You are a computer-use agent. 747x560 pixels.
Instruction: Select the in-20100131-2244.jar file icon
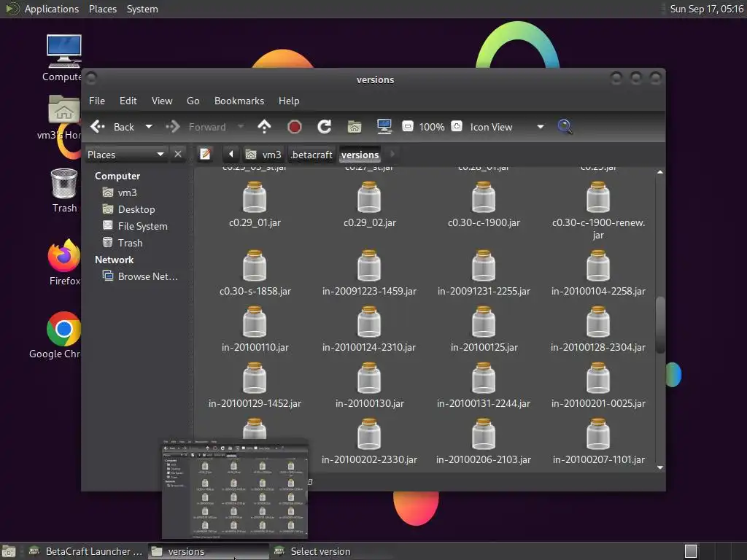pos(484,378)
